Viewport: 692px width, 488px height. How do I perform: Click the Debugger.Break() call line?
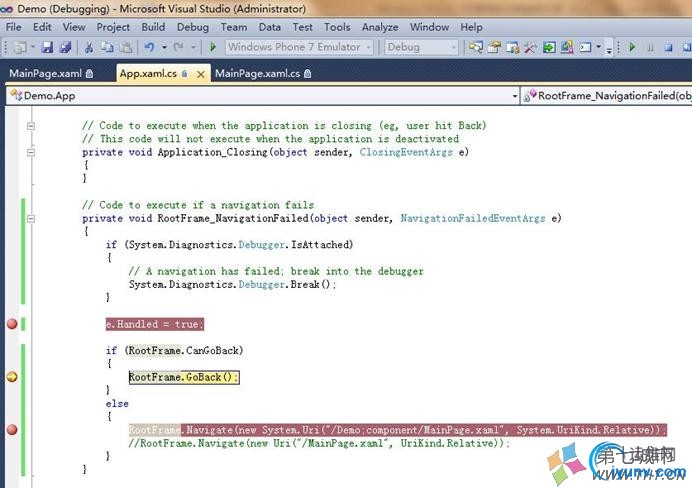[232, 285]
